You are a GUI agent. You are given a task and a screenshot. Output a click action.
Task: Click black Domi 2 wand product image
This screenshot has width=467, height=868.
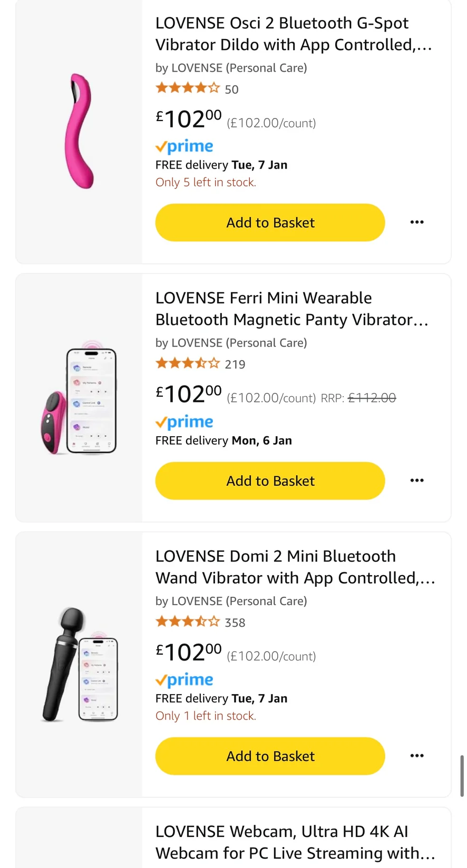point(79,665)
